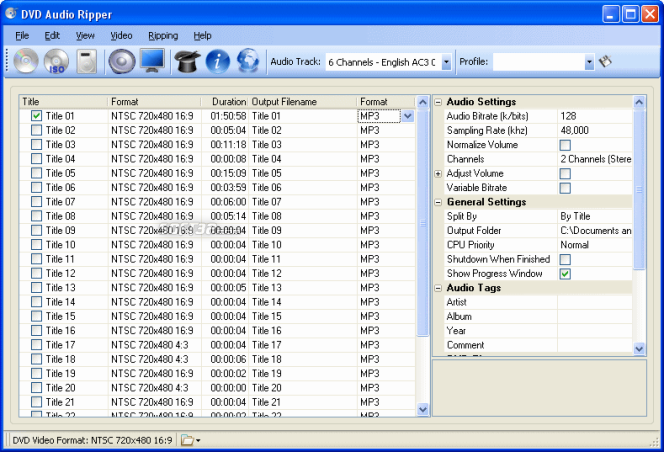Expand the Adjust Volume option
Screen dimensions: 664x452
coord(438,174)
